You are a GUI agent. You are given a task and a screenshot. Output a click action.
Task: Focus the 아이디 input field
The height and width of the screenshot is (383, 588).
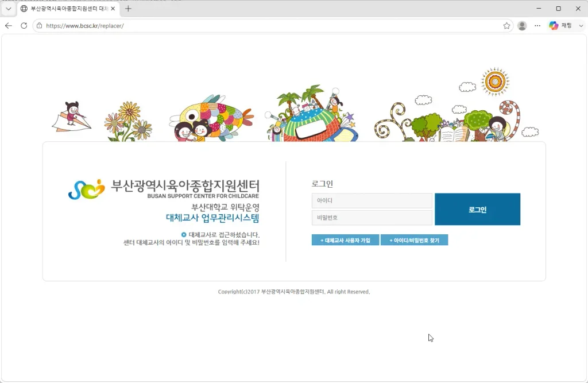tap(372, 201)
